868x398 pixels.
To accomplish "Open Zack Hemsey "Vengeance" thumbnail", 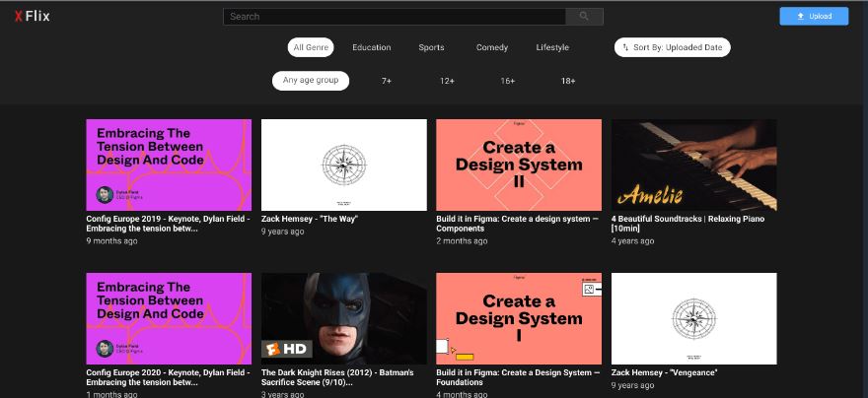I will tap(693, 318).
